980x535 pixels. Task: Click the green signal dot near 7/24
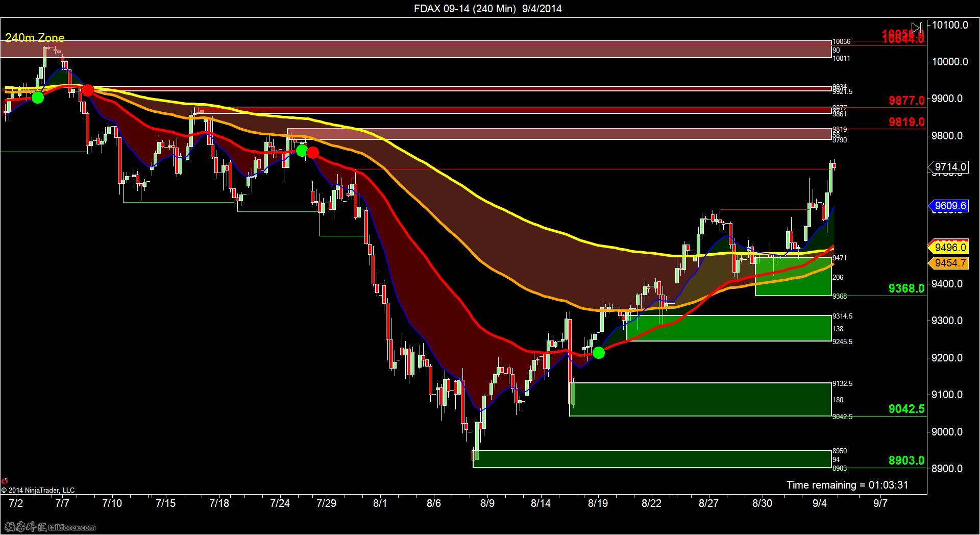click(x=302, y=151)
